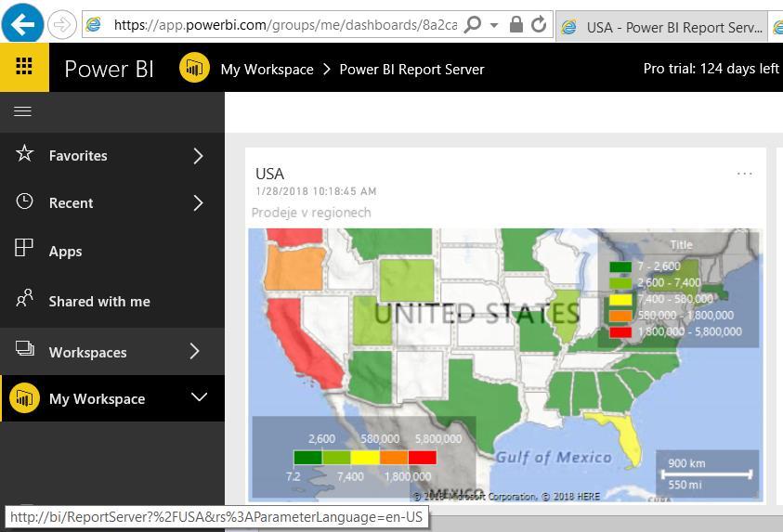Click the address bar search magnifier icon
The image size is (783, 532).
point(473,24)
